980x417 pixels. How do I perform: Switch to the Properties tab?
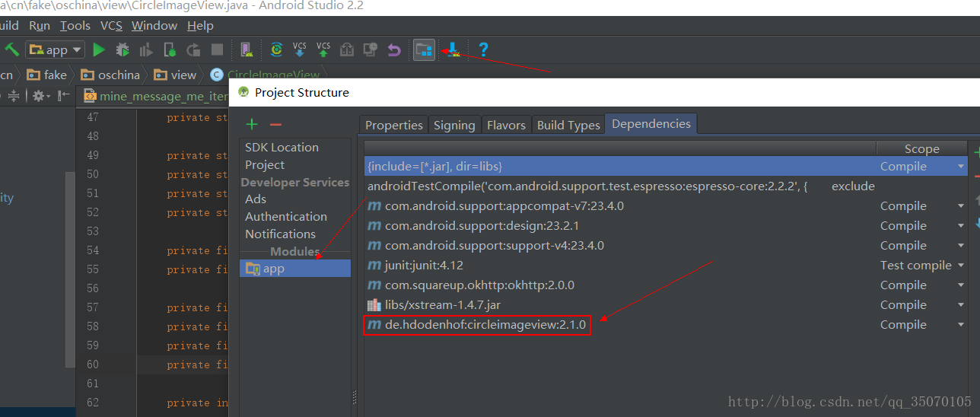tap(394, 125)
